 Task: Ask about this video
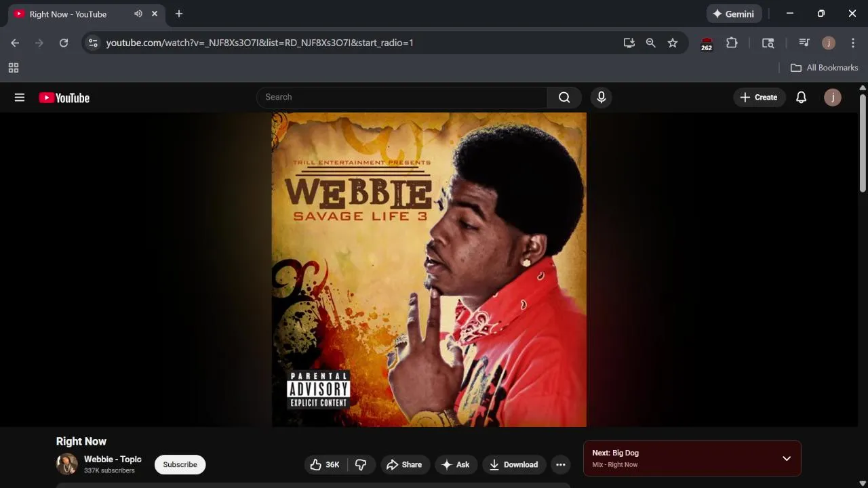(x=456, y=464)
